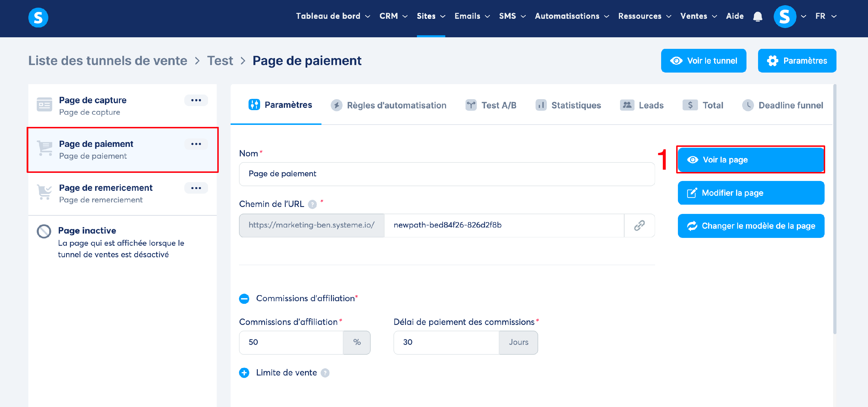Open three-dot menu for Page de paiement
Screen dimensions: 868x407
click(196, 144)
